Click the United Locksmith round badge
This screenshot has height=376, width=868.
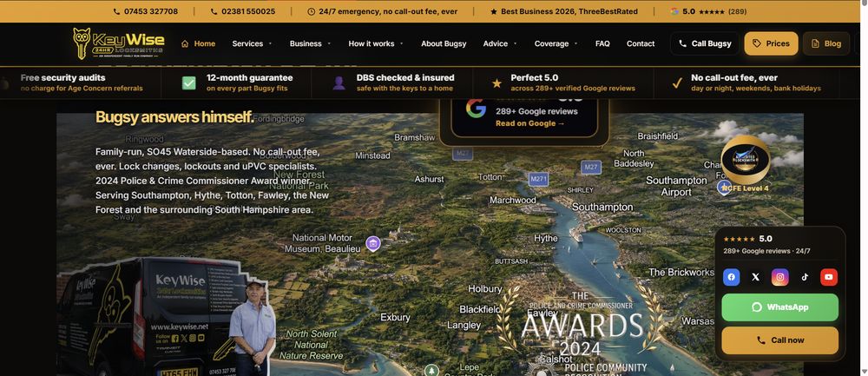pyautogui.click(x=745, y=160)
